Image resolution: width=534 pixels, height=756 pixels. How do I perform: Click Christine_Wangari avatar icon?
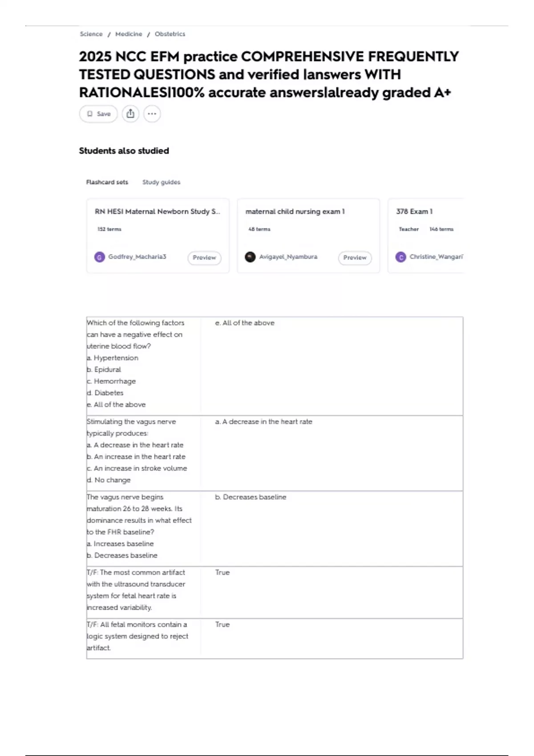401,257
